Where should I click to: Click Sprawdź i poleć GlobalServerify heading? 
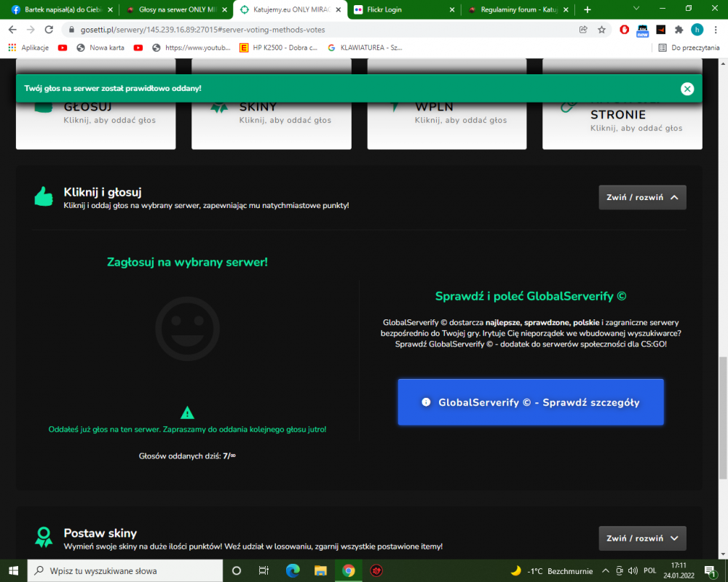click(531, 296)
